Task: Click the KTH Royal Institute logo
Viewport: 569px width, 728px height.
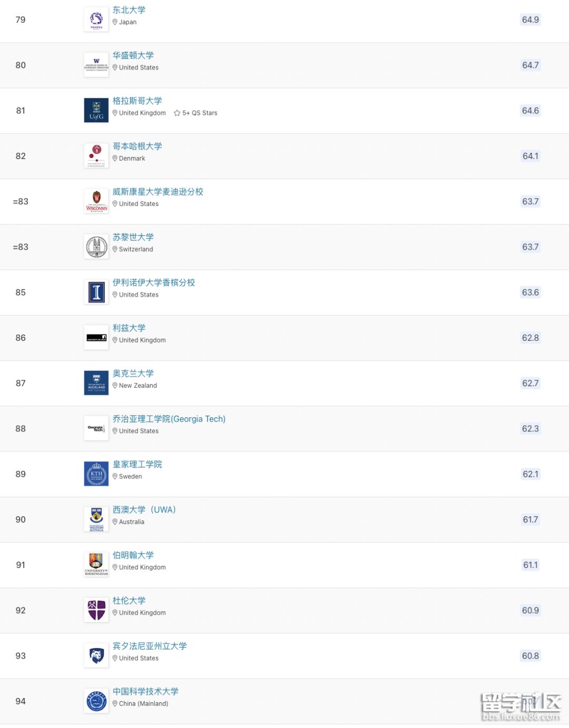Action: tap(96, 474)
